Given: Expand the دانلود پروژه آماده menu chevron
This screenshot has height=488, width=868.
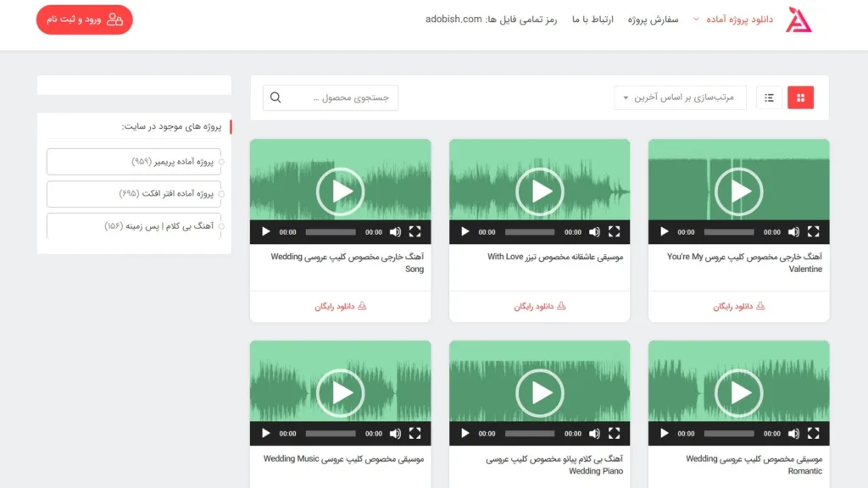Looking at the screenshot, I should (696, 19).
